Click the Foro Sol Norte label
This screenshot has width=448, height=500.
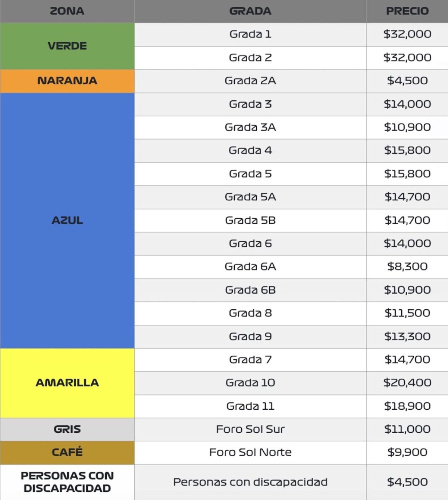coord(250,452)
